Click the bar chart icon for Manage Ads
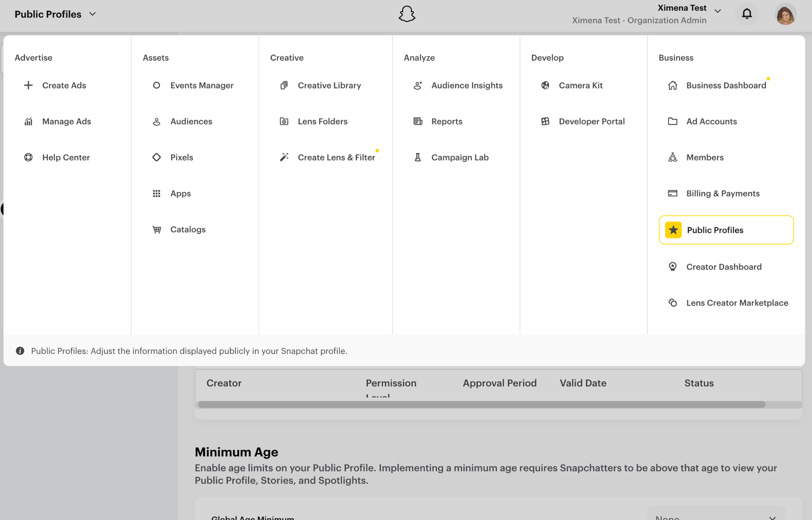 point(28,121)
